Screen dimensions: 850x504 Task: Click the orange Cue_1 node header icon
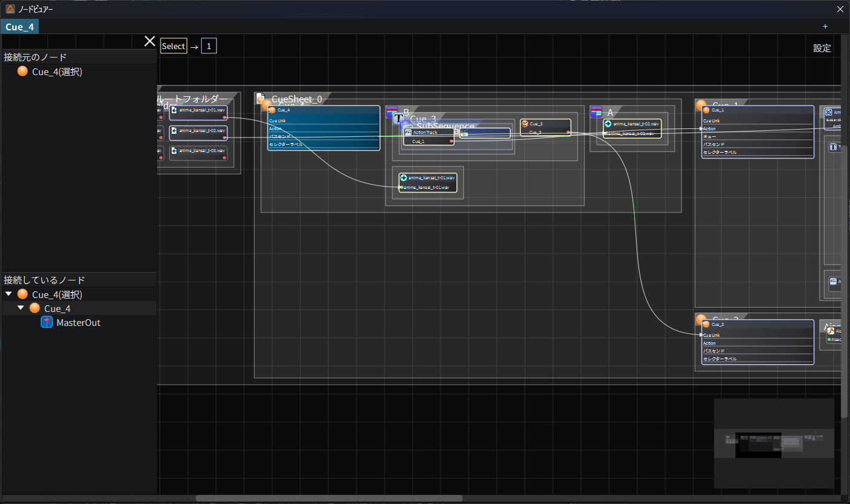(x=706, y=110)
